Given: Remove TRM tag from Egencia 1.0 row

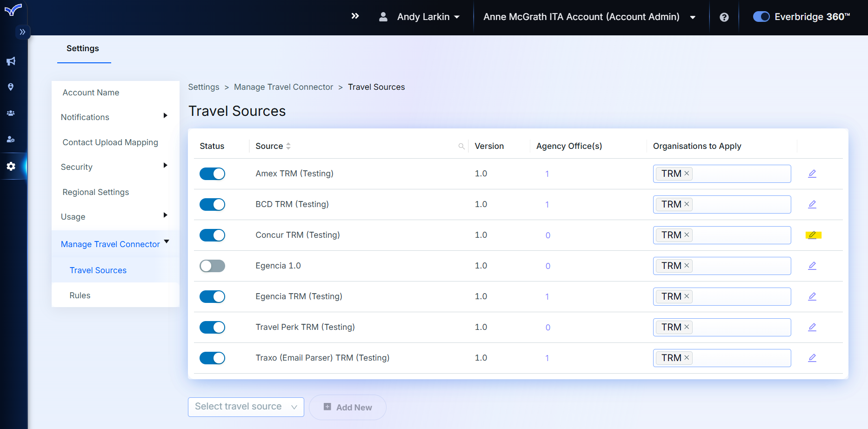Looking at the screenshot, I should [687, 266].
